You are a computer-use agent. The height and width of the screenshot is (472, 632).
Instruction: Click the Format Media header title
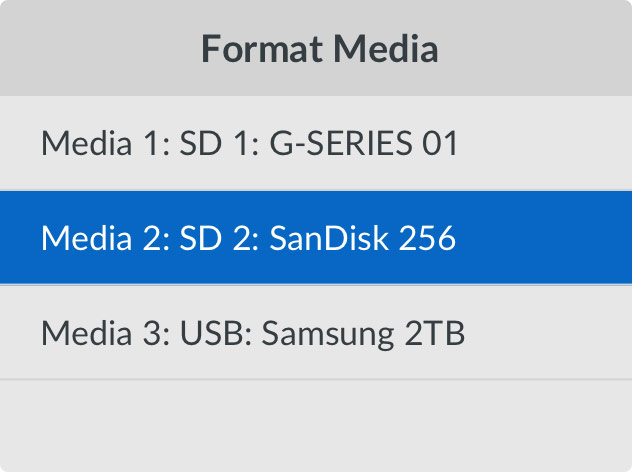tap(320, 49)
